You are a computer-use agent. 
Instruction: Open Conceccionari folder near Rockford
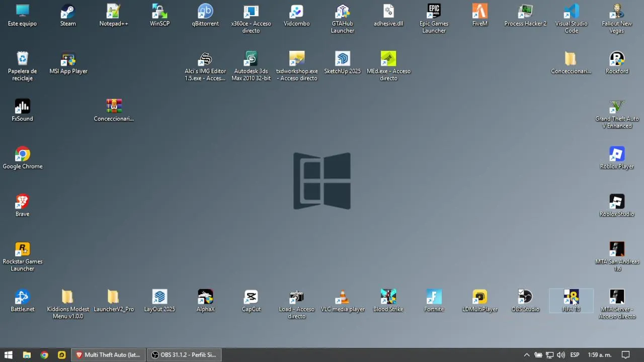(571, 63)
